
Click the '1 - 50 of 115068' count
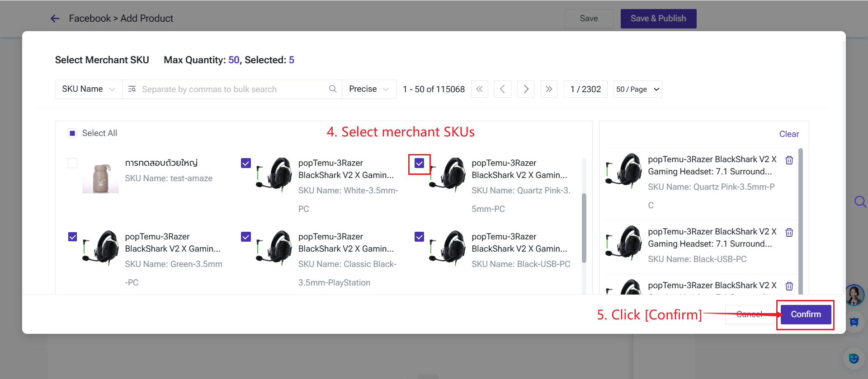click(x=434, y=89)
